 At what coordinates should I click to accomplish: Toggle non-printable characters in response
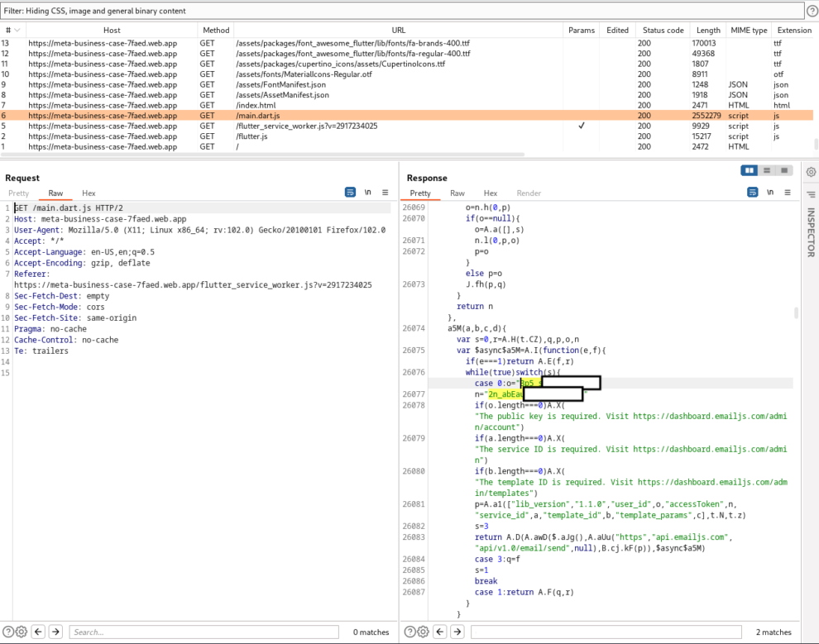[x=770, y=193]
